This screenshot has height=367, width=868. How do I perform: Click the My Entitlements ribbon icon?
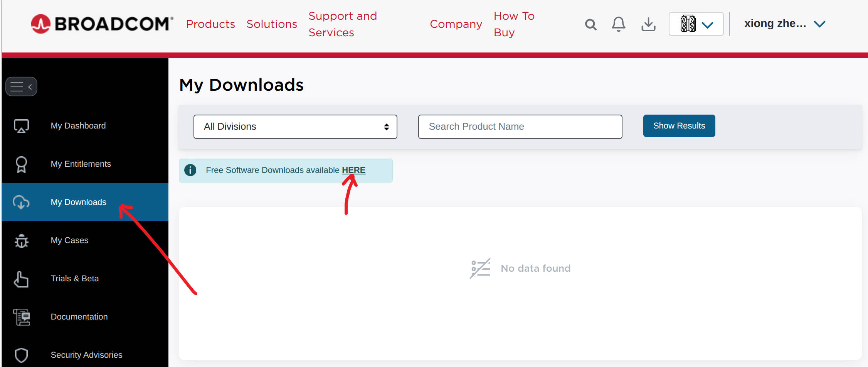pos(22,164)
